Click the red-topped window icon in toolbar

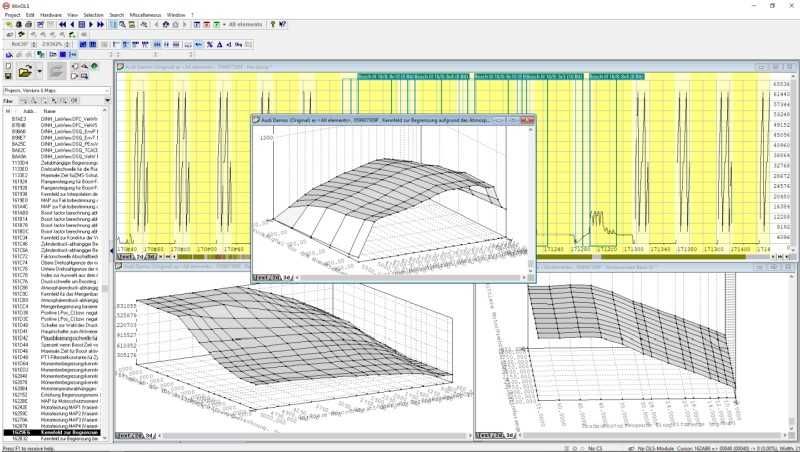(x=207, y=24)
